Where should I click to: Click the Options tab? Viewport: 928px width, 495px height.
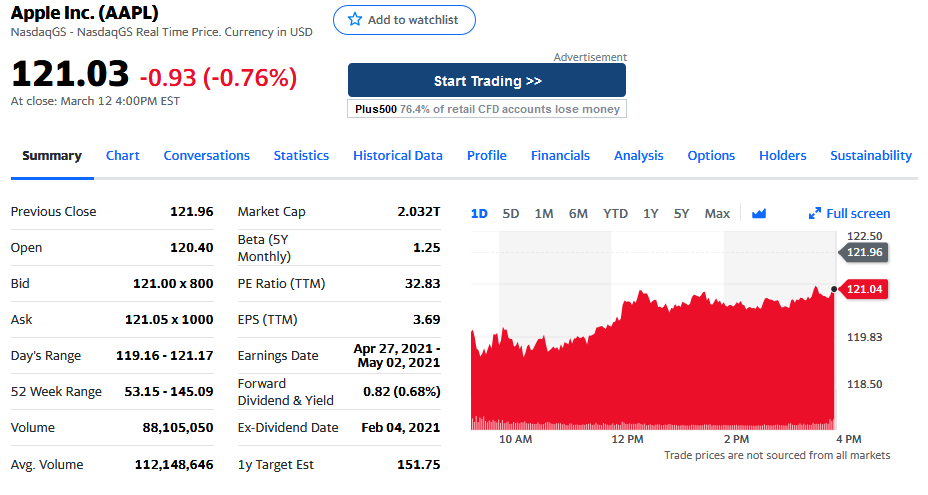[x=711, y=155]
